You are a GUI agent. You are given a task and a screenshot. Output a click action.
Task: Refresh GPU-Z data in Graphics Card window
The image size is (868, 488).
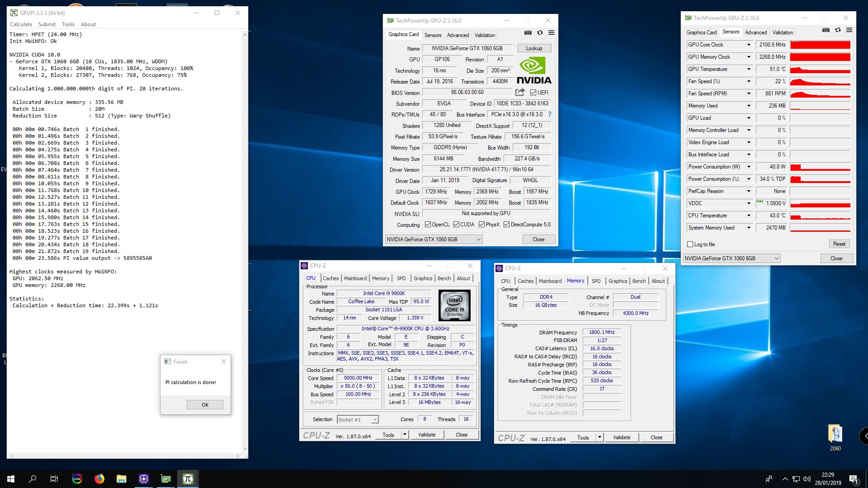pyautogui.click(x=540, y=33)
